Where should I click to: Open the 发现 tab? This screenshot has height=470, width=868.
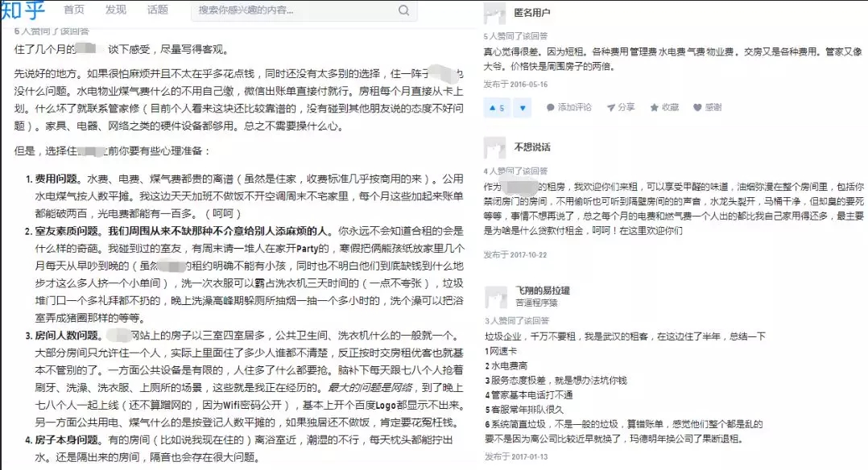116,10
